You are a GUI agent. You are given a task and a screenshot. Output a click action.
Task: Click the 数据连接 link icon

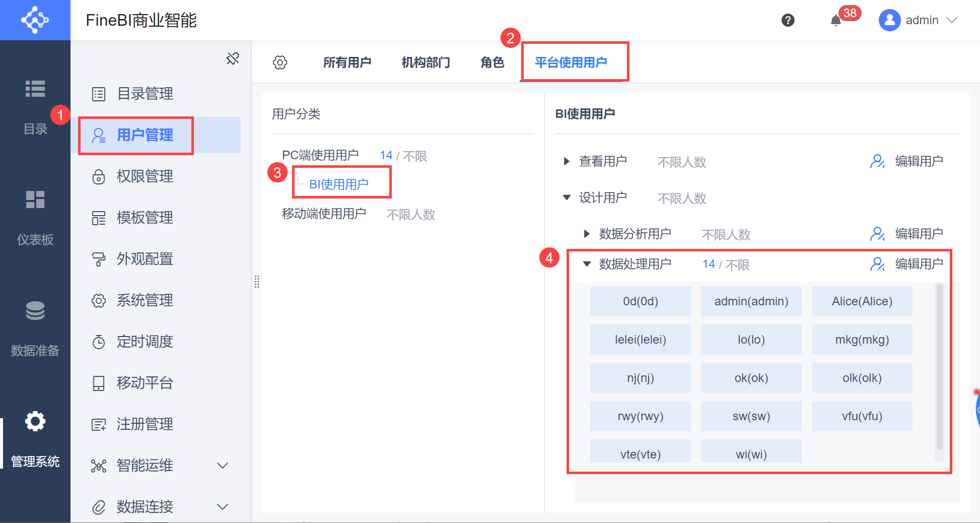pos(99,507)
